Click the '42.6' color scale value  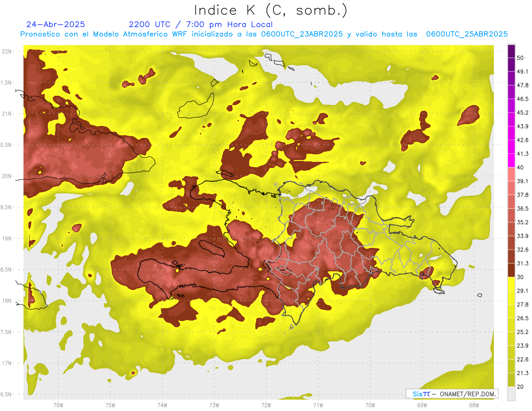(523, 140)
